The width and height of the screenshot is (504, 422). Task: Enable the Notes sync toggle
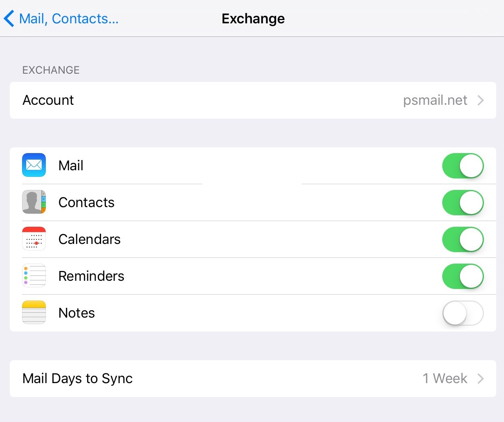[x=463, y=313]
